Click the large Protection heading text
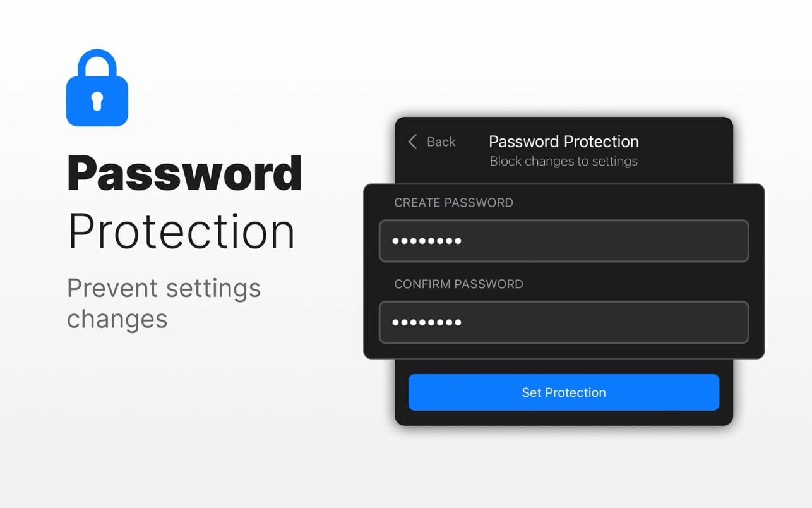812x508 pixels. coord(181,232)
